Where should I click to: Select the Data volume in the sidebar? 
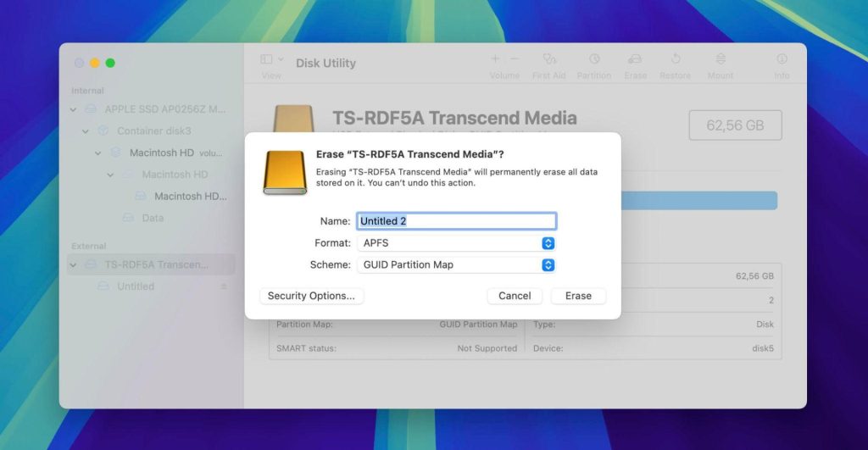click(x=153, y=218)
